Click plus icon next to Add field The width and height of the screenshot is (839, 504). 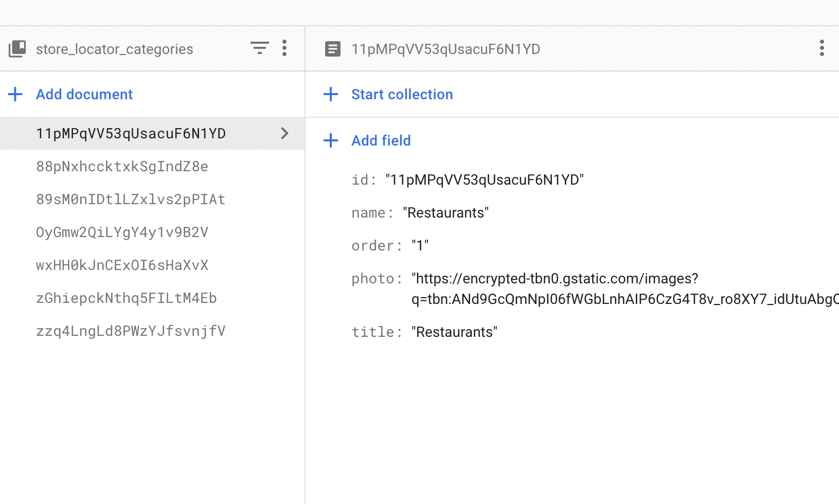pyautogui.click(x=331, y=140)
